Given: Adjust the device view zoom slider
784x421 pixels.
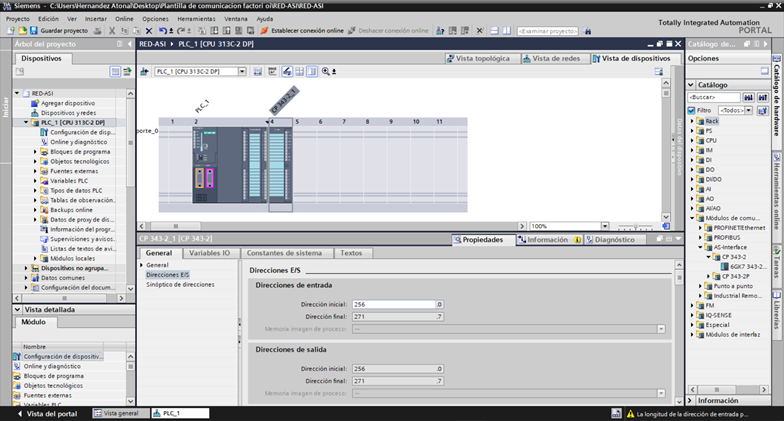Looking at the screenshot, I should tap(635, 226).
